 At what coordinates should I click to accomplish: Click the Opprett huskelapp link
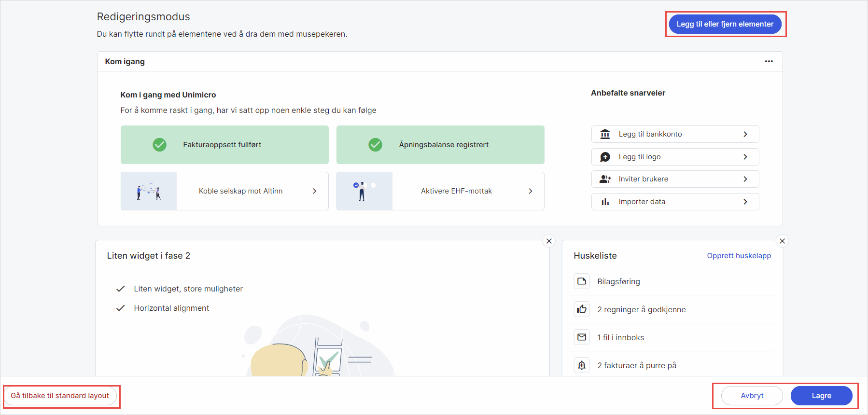[x=739, y=256]
